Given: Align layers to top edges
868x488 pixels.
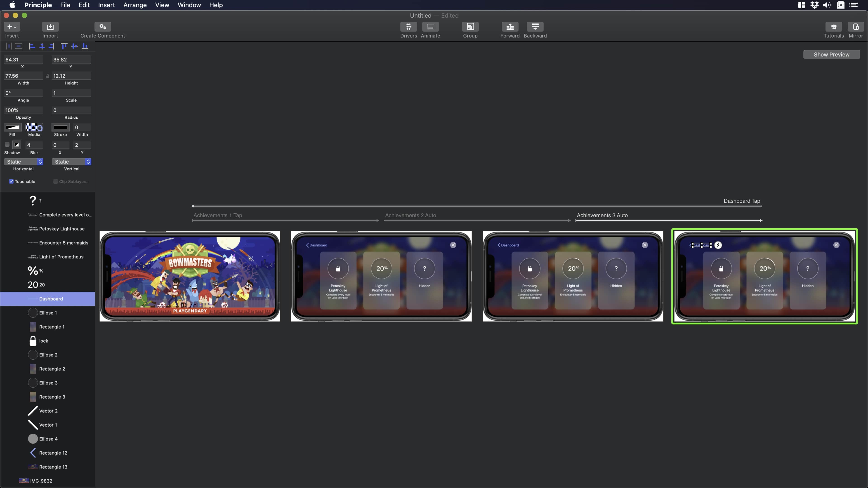Looking at the screenshot, I should point(64,46).
